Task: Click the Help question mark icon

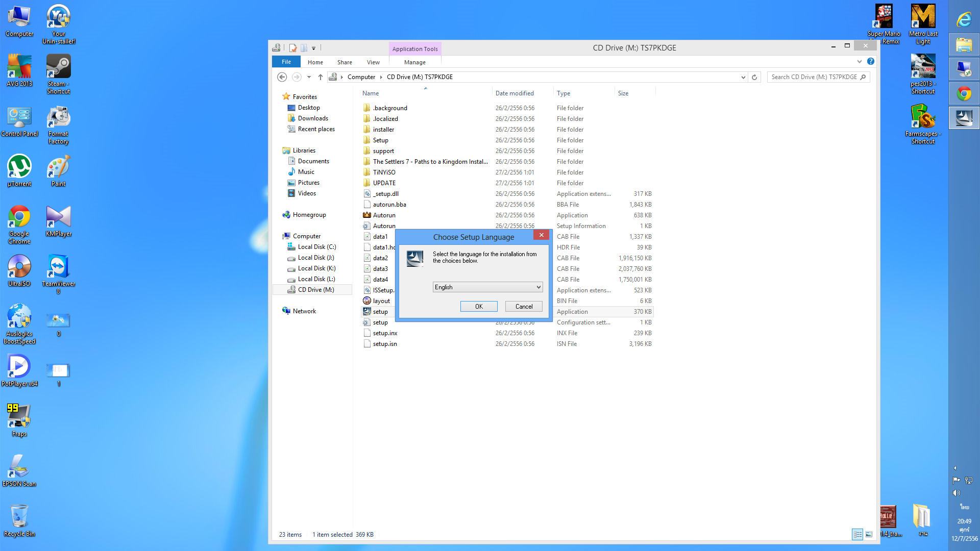Action: [871, 62]
